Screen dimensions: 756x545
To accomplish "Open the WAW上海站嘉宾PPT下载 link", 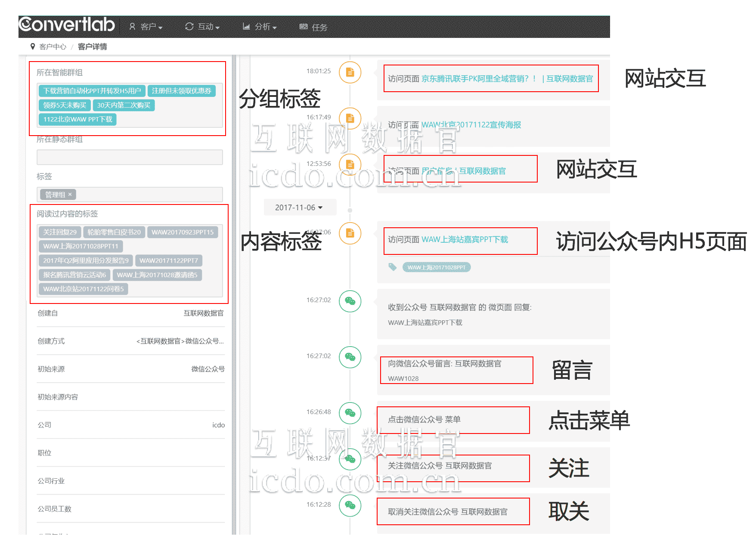I will click(x=465, y=240).
